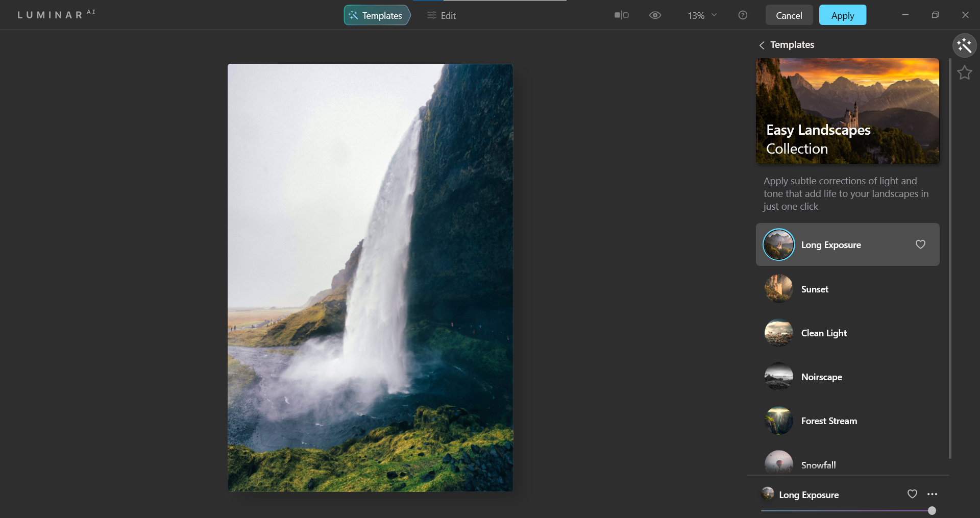
Task: Select the Snowfall template
Action: 847,462
